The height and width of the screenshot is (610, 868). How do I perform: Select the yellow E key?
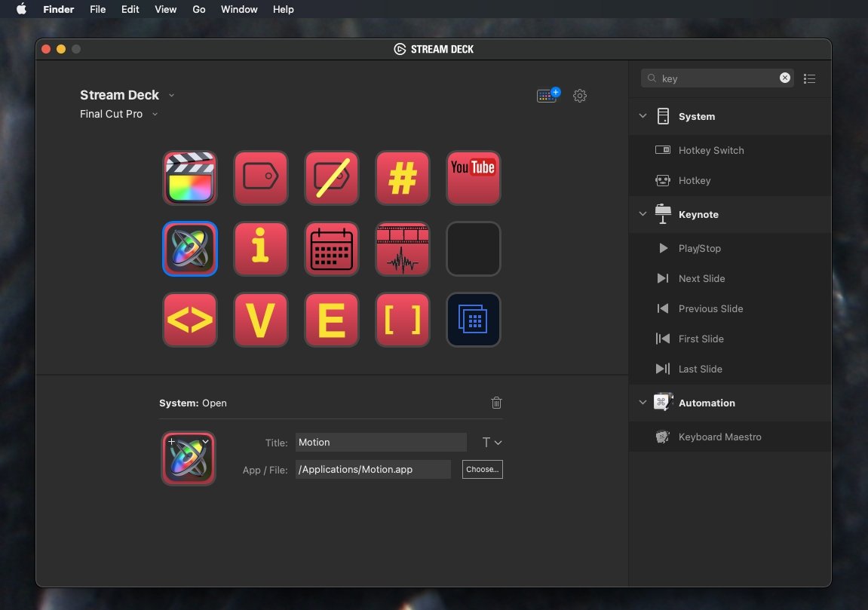point(332,320)
